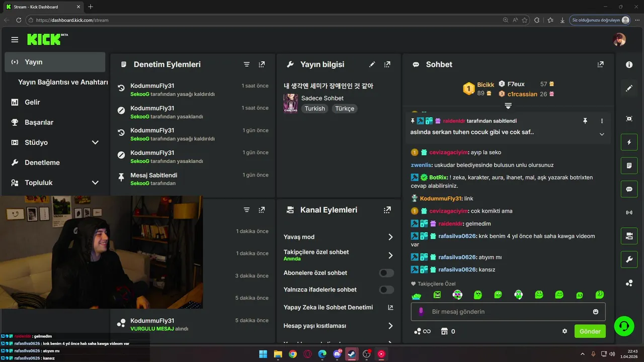644x362 pixels.
Task: Click the green headset support button
Action: tap(624, 325)
